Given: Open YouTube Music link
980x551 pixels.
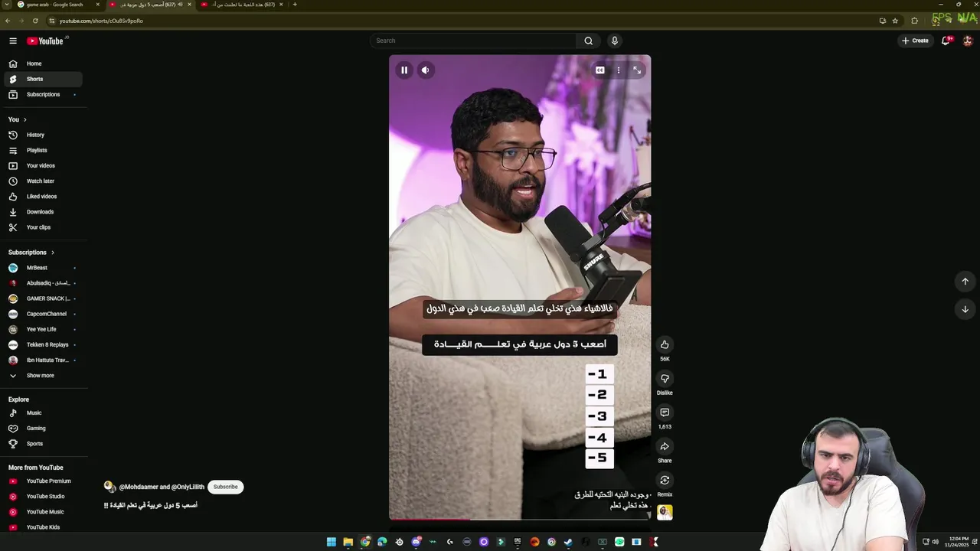Looking at the screenshot, I should [x=43, y=512].
